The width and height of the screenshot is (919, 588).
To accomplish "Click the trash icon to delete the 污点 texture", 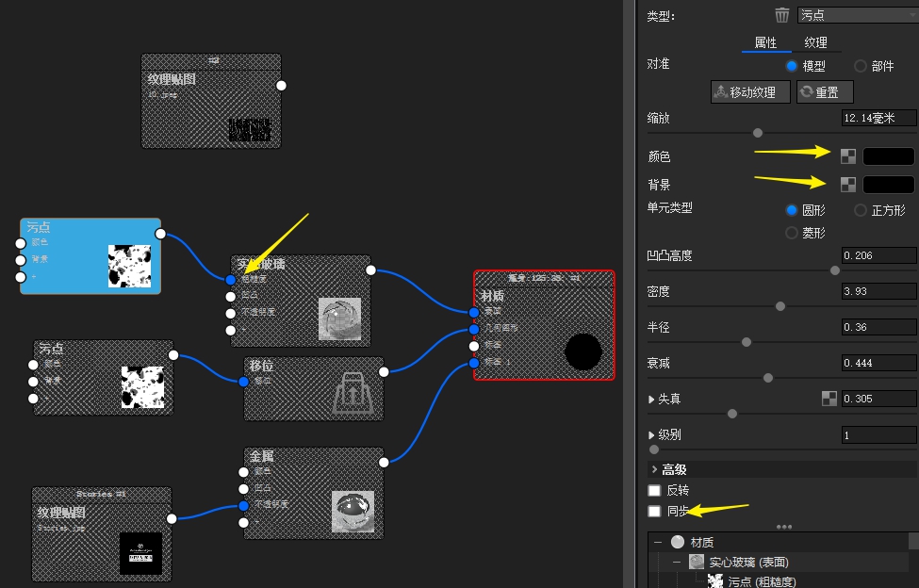I will [782, 14].
